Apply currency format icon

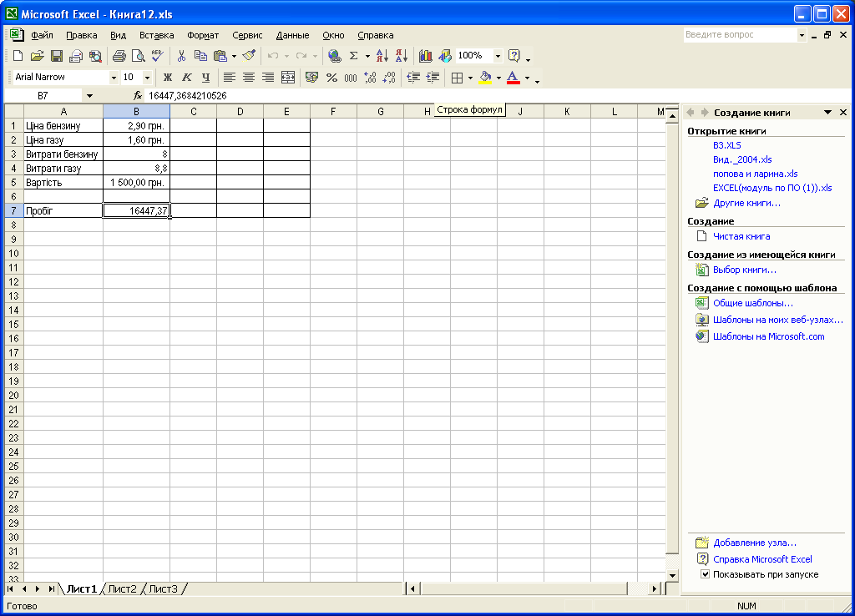tap(312, 78)
